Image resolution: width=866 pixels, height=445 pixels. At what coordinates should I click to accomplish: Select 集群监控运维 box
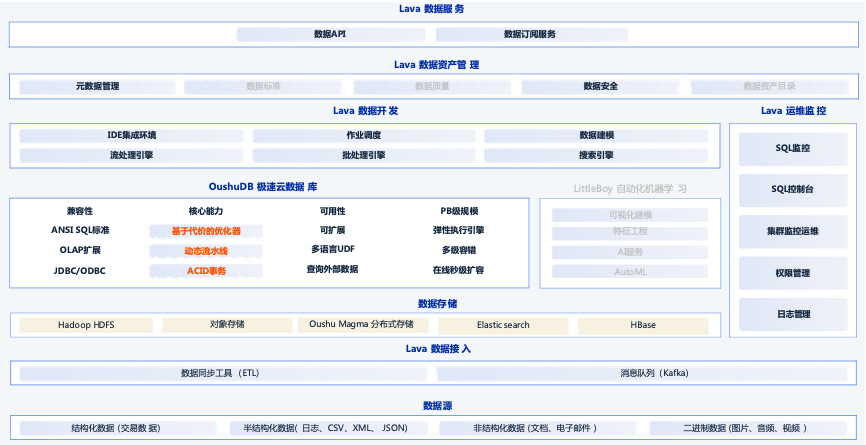(x=793, y=231)
